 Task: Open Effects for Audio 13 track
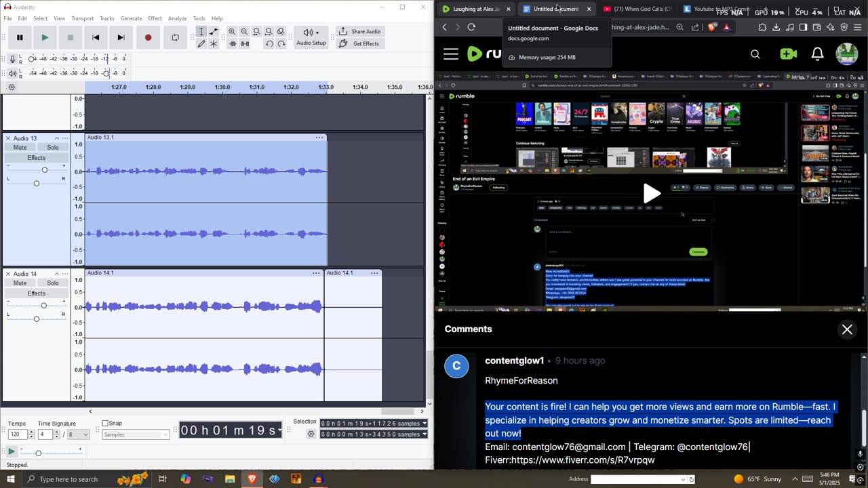point(37,158)
